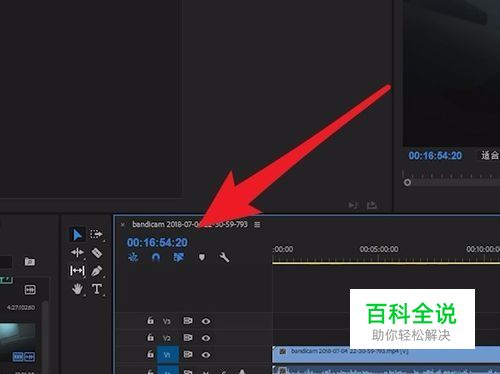The width and height of the screenshot is (500, 374).
Task: Switch to the Hand tool
Action: (77, 289)
